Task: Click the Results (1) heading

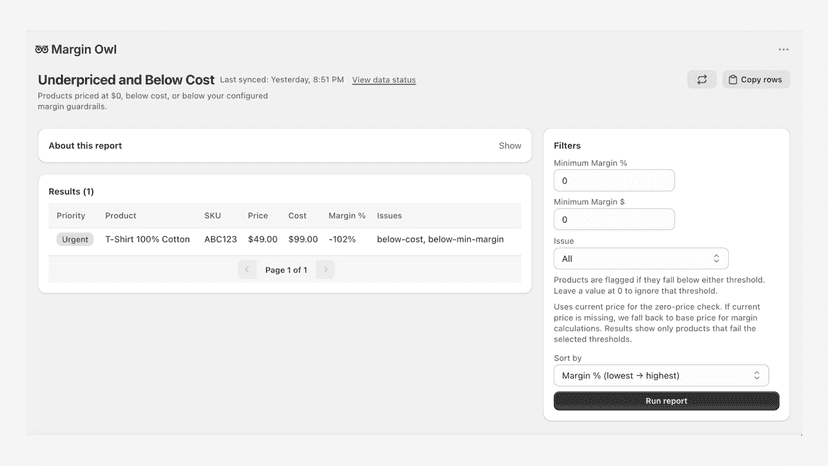Action: coord(71,191)
